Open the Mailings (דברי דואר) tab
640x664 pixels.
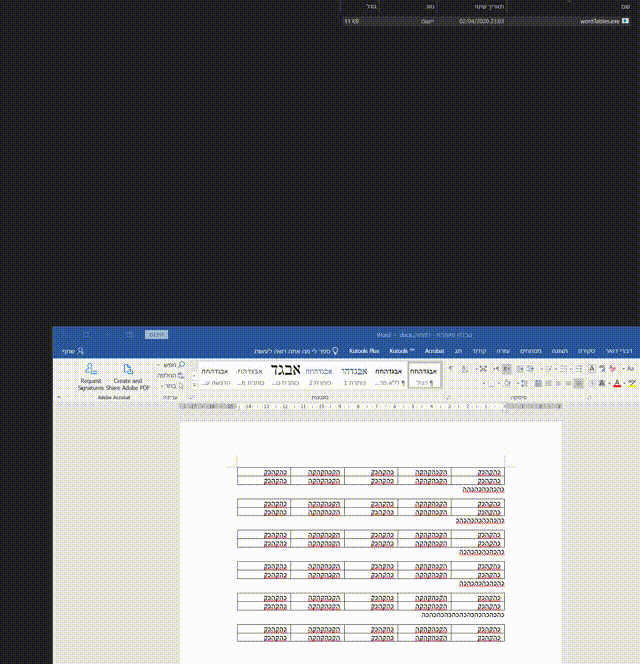coord(619,351)
